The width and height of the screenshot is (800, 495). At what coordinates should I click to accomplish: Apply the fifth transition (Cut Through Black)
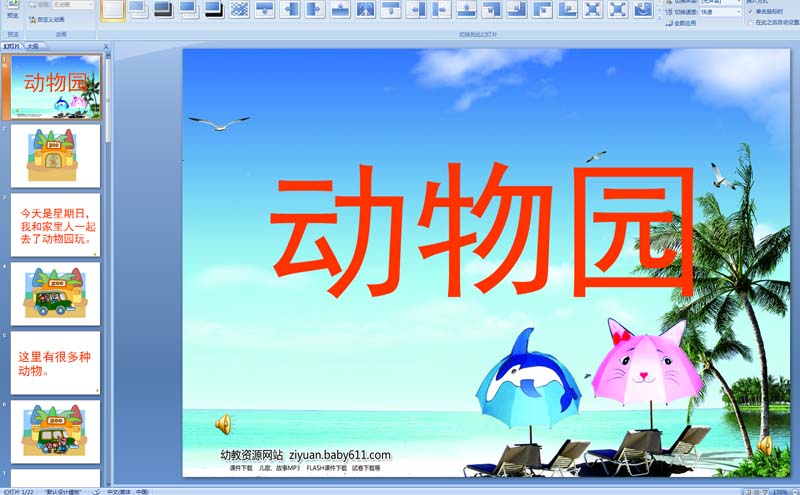(214, 9)
